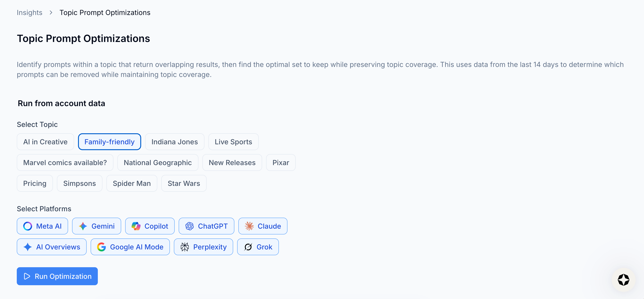Click the Grok slashed-circle icon
644x299 pixels.
pyautogui.click(x=248, y=247)
